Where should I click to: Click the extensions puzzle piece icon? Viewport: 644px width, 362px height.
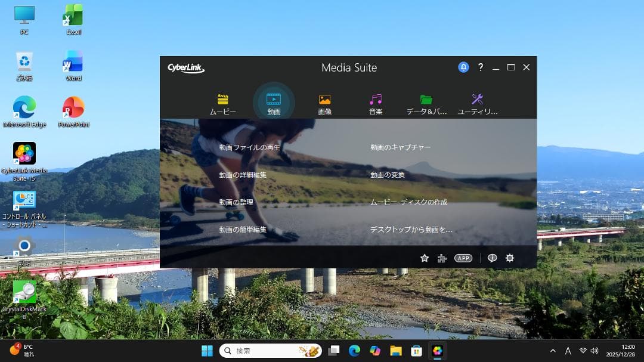click(441, 258)
